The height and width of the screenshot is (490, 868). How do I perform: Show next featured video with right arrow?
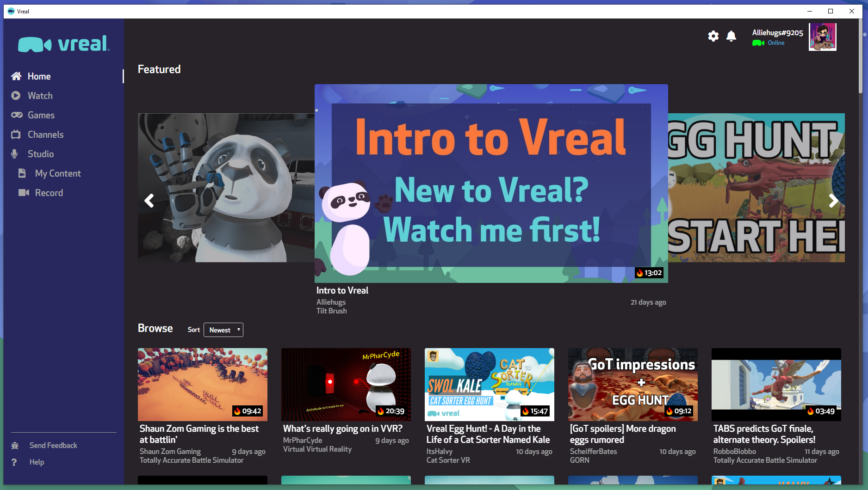pyautogui.click(x=833, y=201)
